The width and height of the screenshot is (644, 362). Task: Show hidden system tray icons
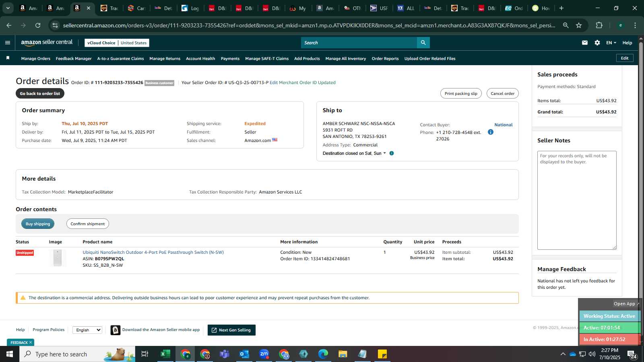pos(563,354)
